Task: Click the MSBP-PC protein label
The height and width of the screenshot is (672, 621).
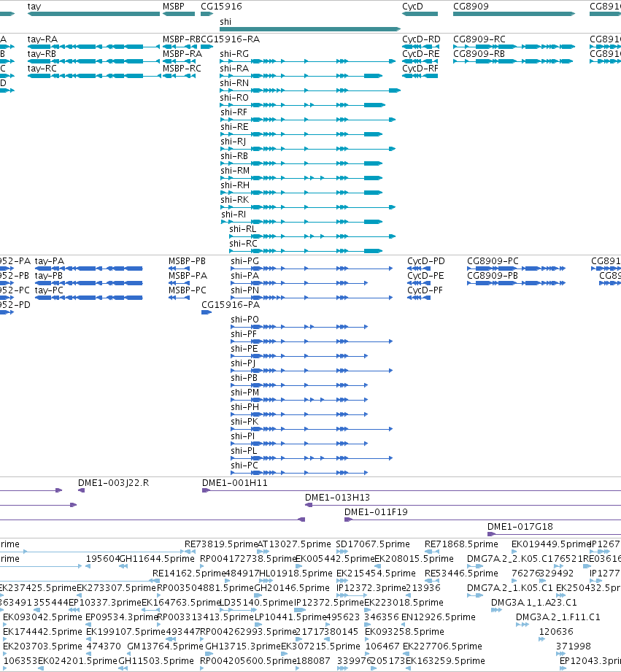Action: pos(188,290)
